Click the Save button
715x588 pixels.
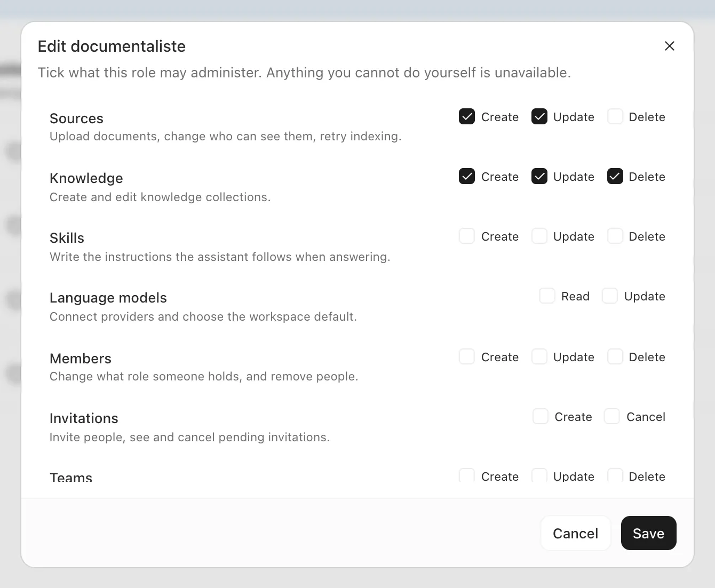point(648,533)
